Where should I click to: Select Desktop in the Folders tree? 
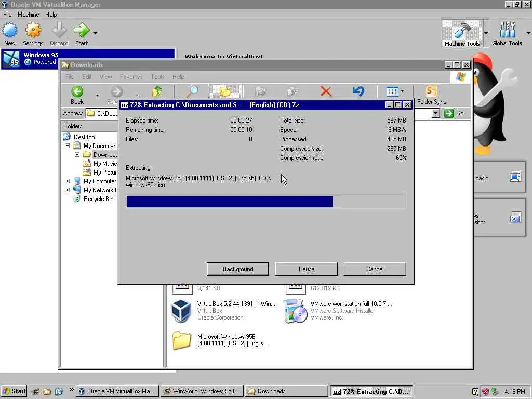(x=84, y=137)
